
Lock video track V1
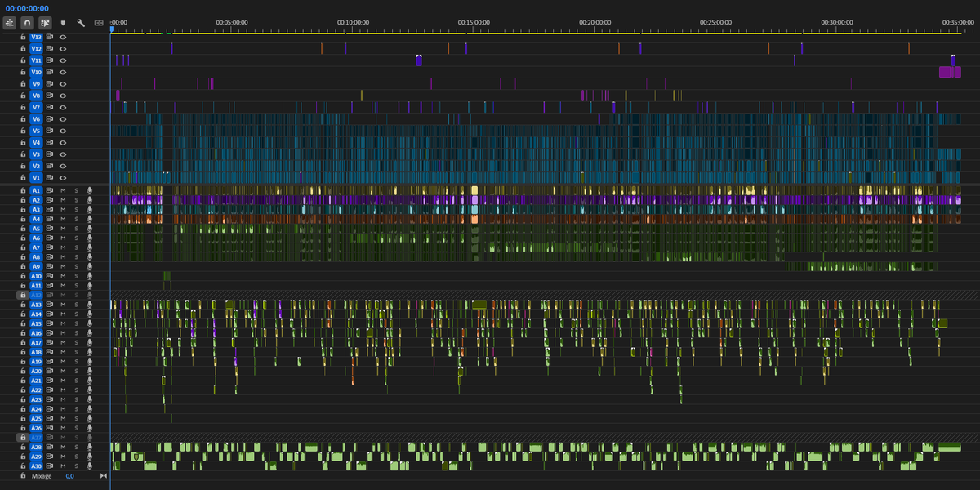point(23,177)
